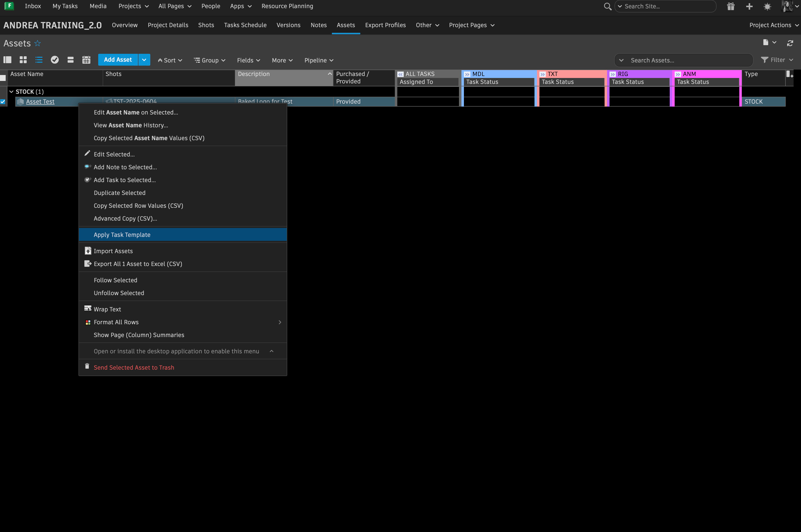Choose Apply Task Template from menu
The width and height of the screenshot is (801, 532).
click(122, 235)
